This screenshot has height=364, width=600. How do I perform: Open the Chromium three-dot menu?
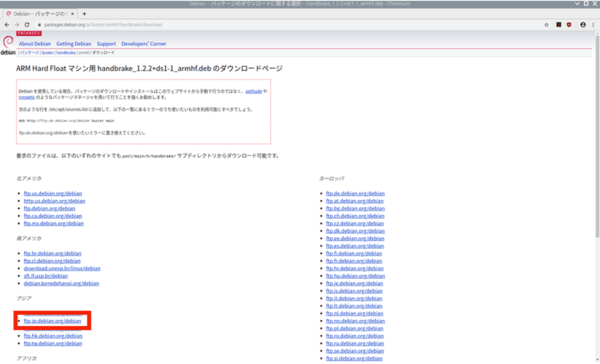pos(593,25)
